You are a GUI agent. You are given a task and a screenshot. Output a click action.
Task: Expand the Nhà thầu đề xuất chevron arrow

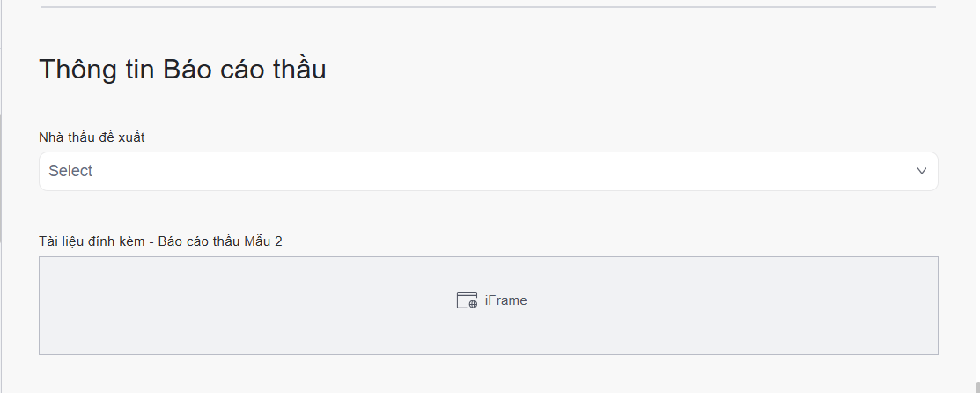point(922,171)
